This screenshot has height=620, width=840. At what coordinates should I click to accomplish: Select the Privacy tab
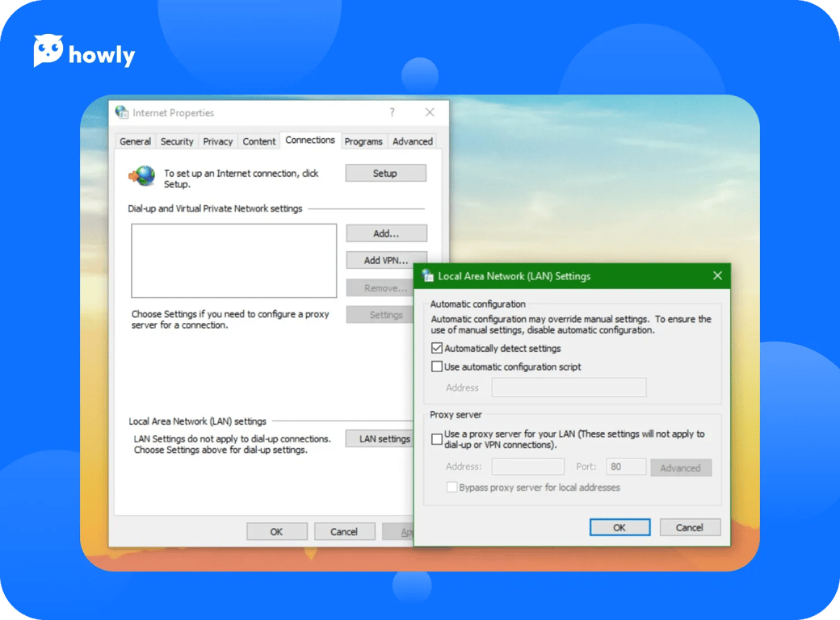[218, 141]
